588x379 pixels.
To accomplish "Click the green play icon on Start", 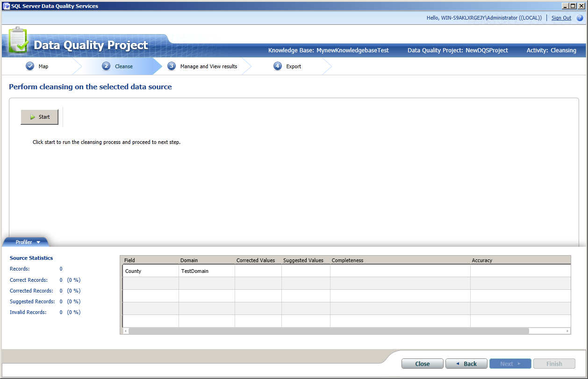I will 32,117.
